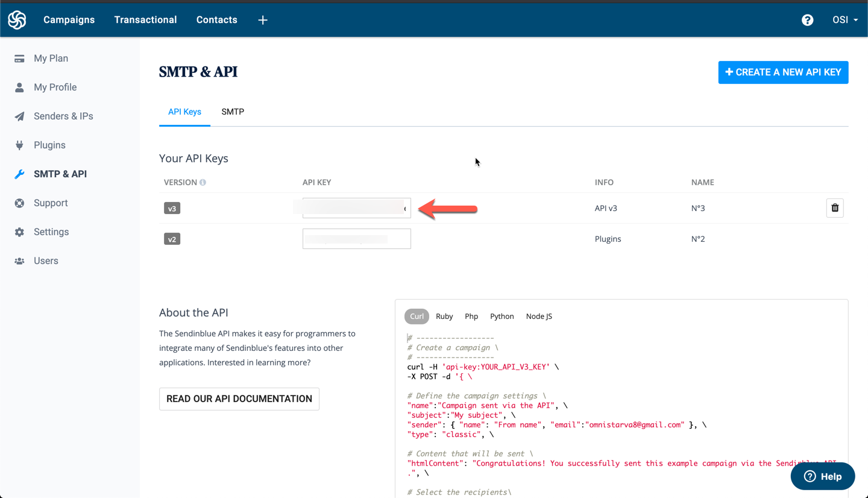
Task: Open Campaigns in the top menu
Action: tap(69, 20)
